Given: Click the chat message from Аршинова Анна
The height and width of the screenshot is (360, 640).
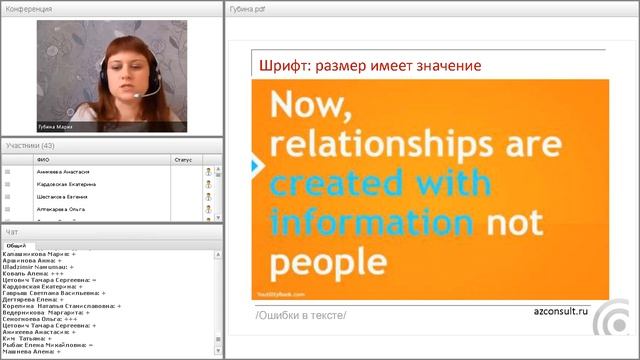Looking at the screenshot, I should pyautogui.click(x=32, y=260).
